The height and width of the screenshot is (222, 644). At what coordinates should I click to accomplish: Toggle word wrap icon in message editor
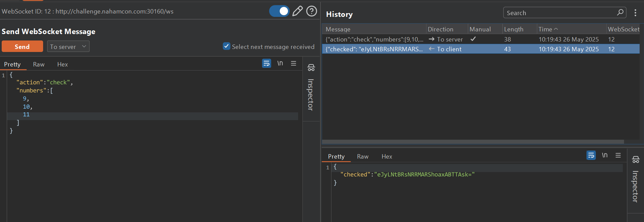[x=266, y=63]
